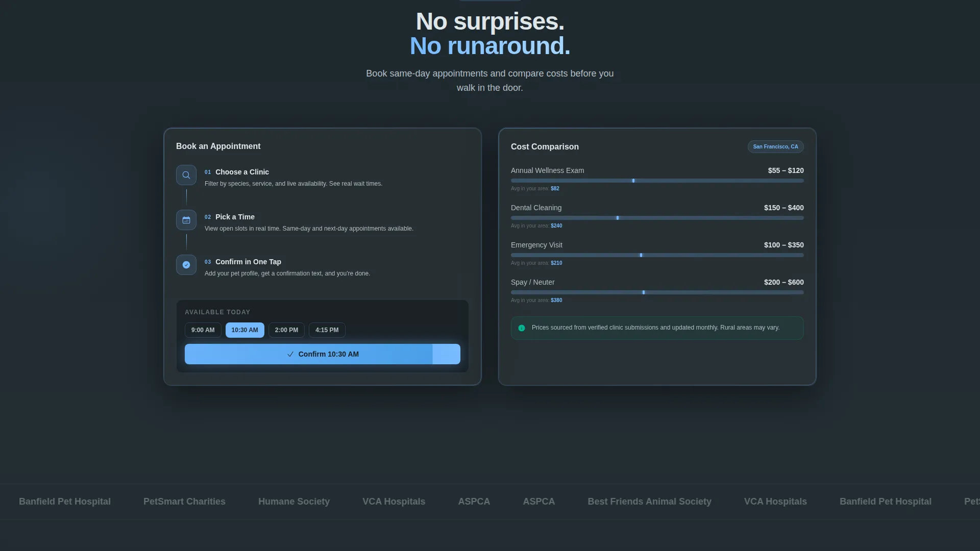Click the calendar icon beside Pick a Time
Screen dimensions: 980x551
tap(186, 220)
